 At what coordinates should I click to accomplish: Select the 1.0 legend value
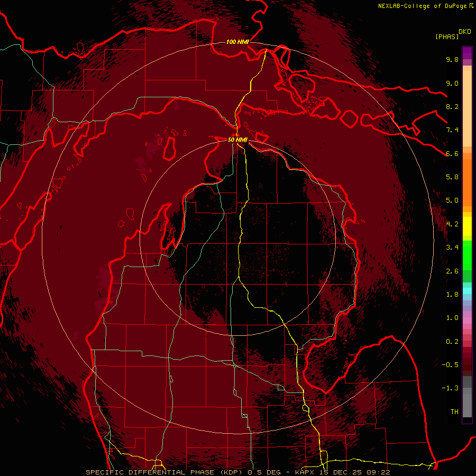(452, 318)
